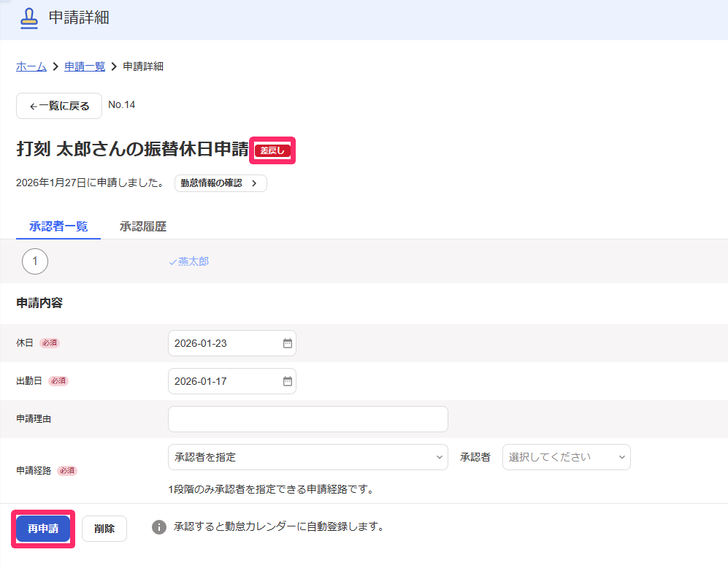Image resolution: width=728 pixels, height=571 pixels.
Task: Click the 申請詳細 page title in header
Action: pos(79,18)
